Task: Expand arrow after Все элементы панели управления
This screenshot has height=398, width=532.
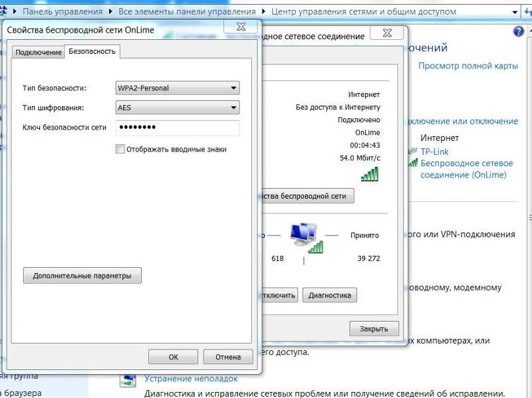Action: (263, 11)
